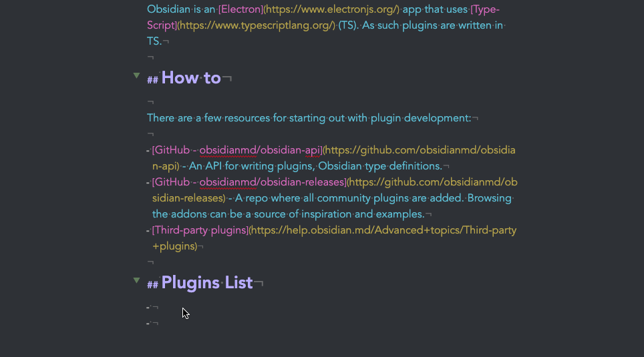Screen dimensions: 644x357
Task: Place cursor in "How to" heading text
Action: (191, 77)
